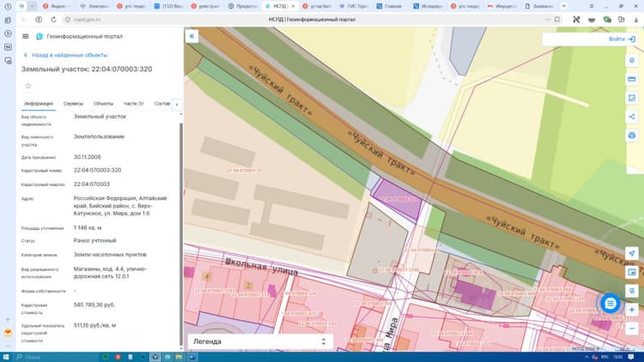Click the info panel vertical scrollbar
This screenshot has width=644, height=362.
(x=181, y=234)
